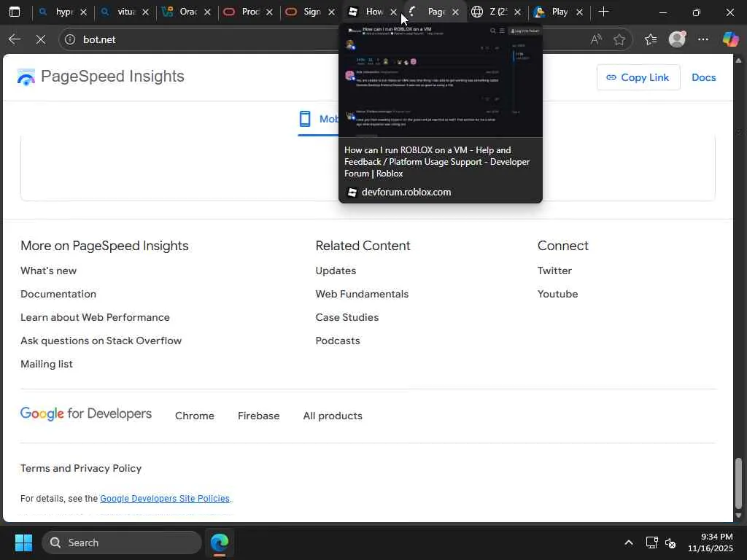The height and width of the screenshot is (560, 747).
Task: Click the scrollbar up arrow
Action: tap(738, 61)
